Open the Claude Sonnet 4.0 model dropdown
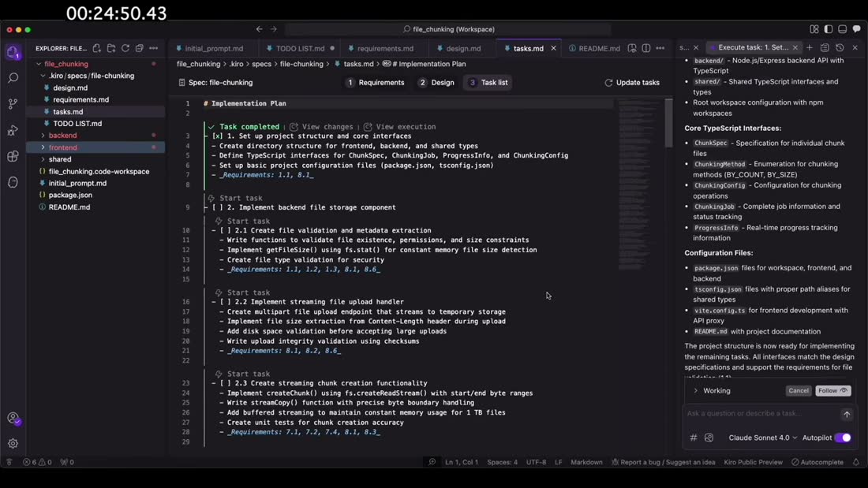 [763, 438]
